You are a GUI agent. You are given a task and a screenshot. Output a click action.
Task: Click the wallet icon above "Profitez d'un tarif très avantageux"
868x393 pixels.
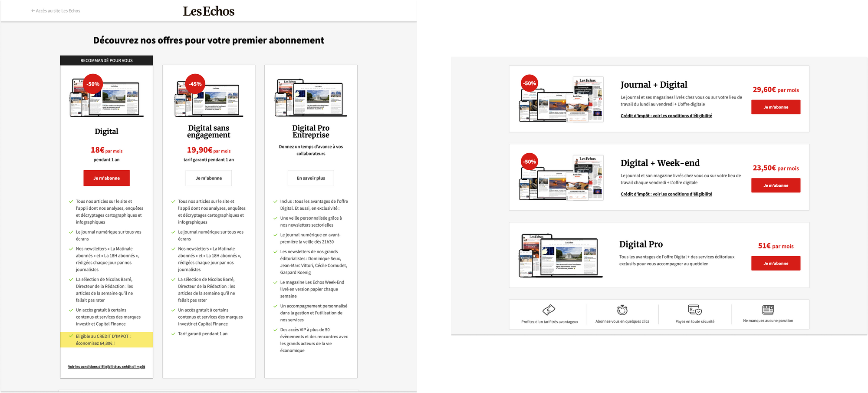[549, 310]
